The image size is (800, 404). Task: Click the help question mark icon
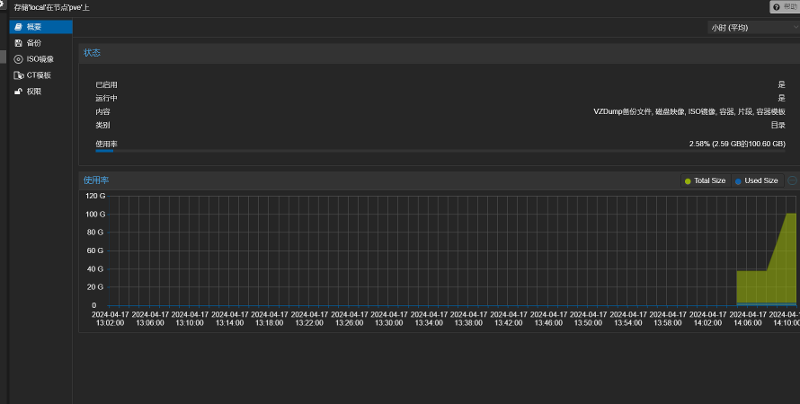[776, 7]
